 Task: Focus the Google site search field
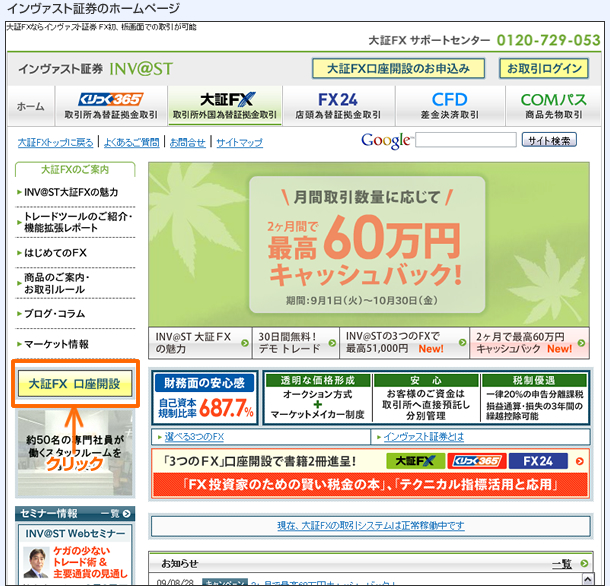click(x=466, y=140)
